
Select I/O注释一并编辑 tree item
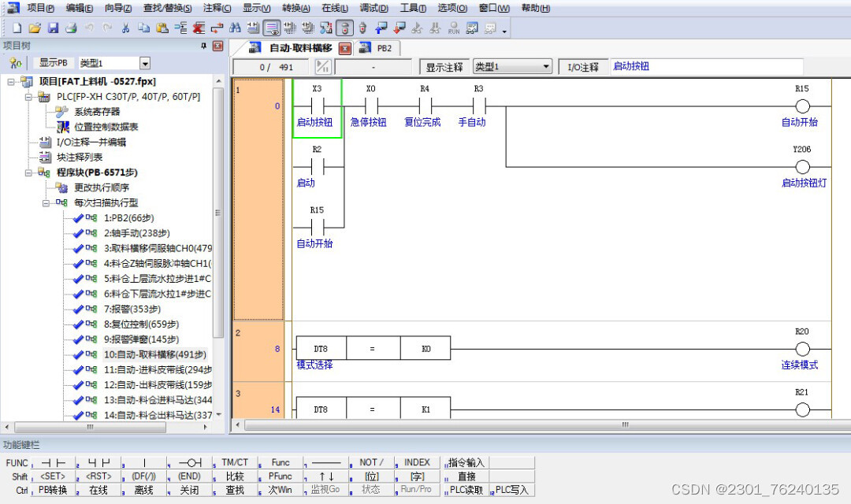point(91,142)
